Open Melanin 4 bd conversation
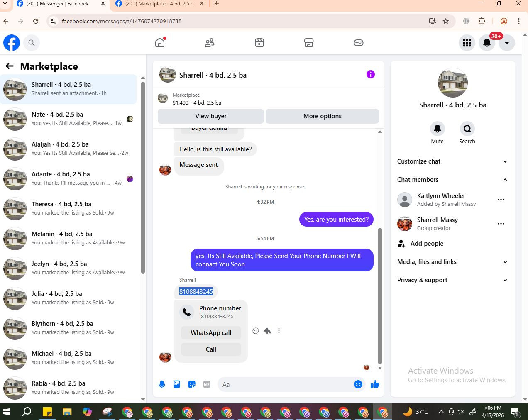 (x=68, y=239)
